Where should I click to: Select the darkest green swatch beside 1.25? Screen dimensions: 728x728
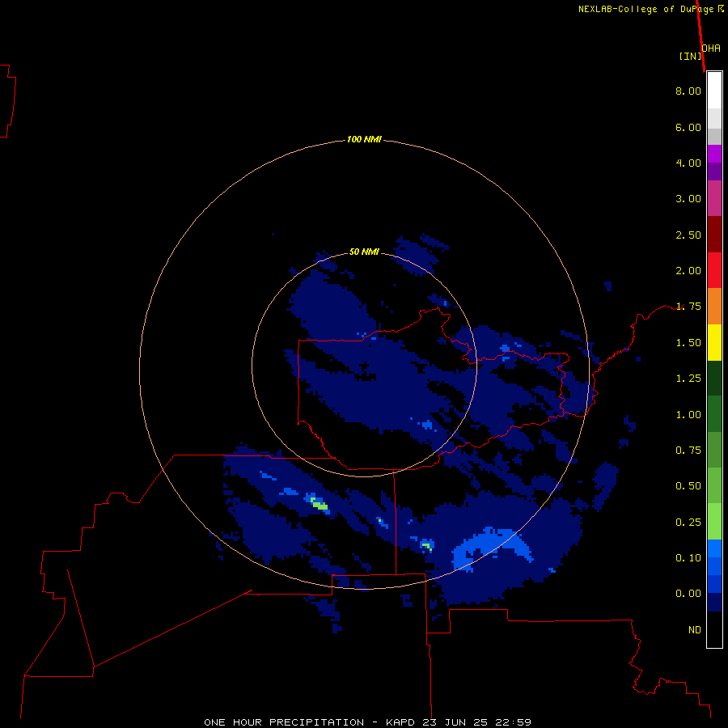click(714, 378)
